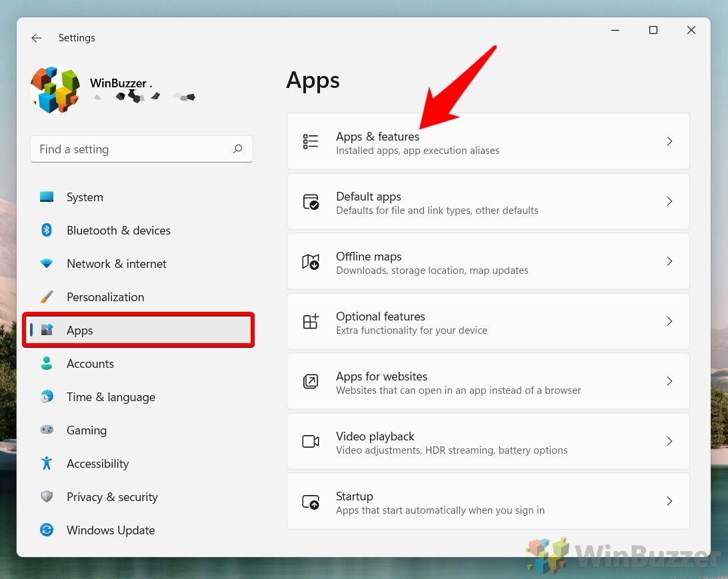Click the Startup icon
Image resolution: width=728 pixels, height=579 pixels.
(x=311, y=501)
